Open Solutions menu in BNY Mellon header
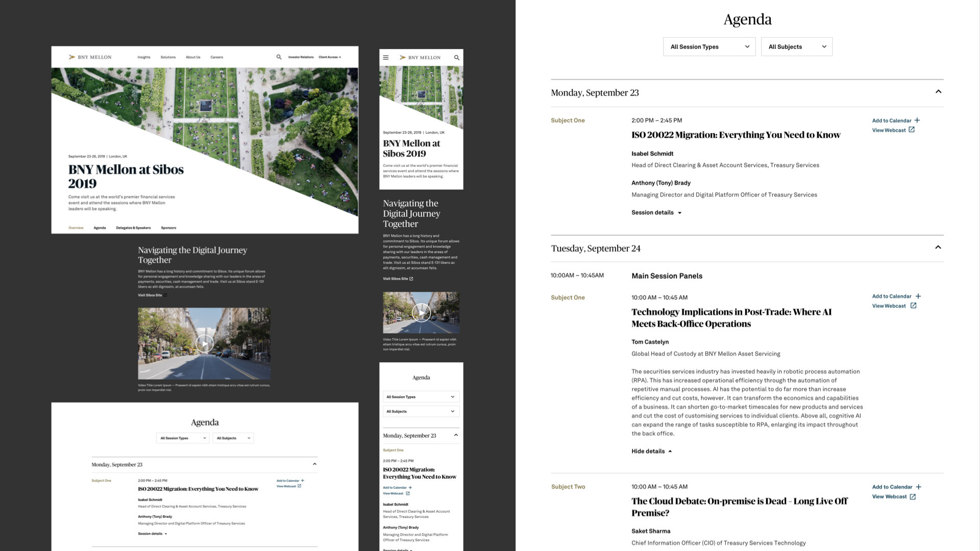This screenshot has height=551, width=980. point(168,57)
